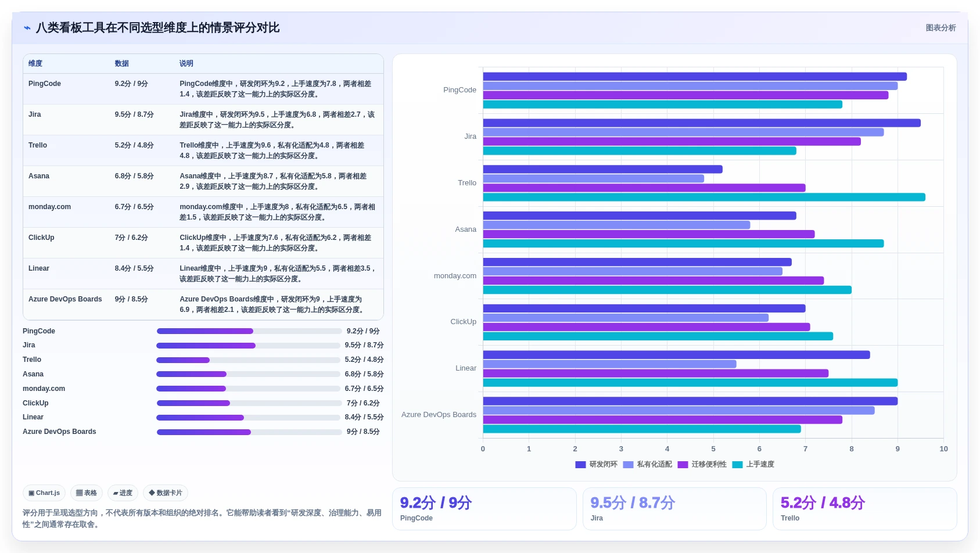Click Asana progress value 6.8分 / 5.8分

[x=364, y=374]
